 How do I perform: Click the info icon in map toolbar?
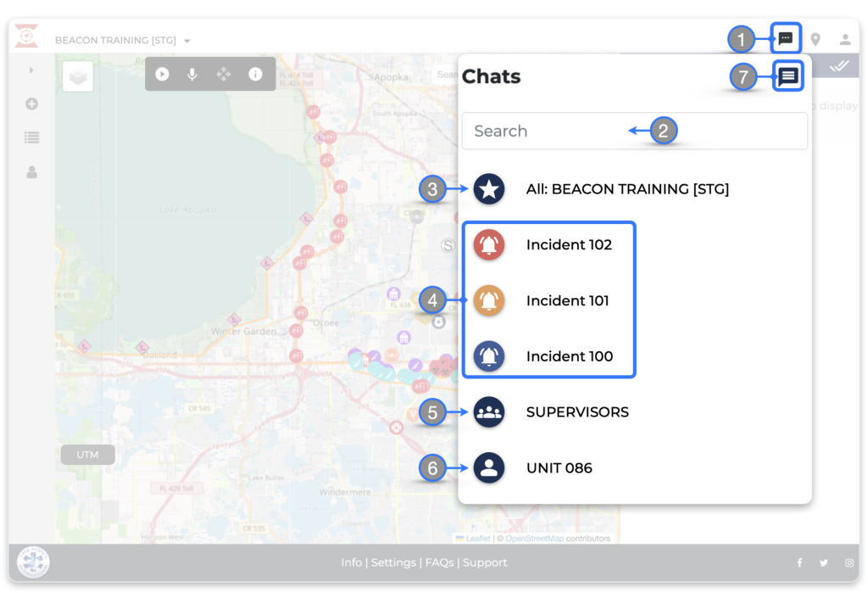255,74
